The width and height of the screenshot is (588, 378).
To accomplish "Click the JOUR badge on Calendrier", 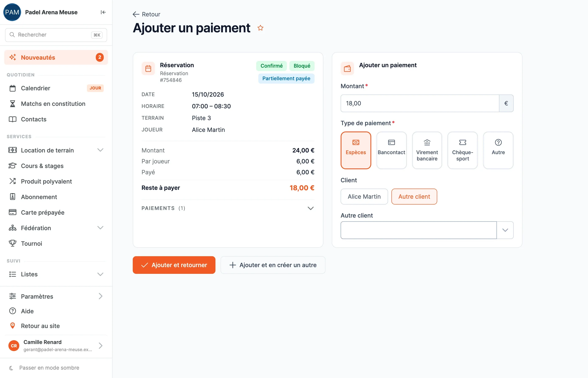I will 95,88.
